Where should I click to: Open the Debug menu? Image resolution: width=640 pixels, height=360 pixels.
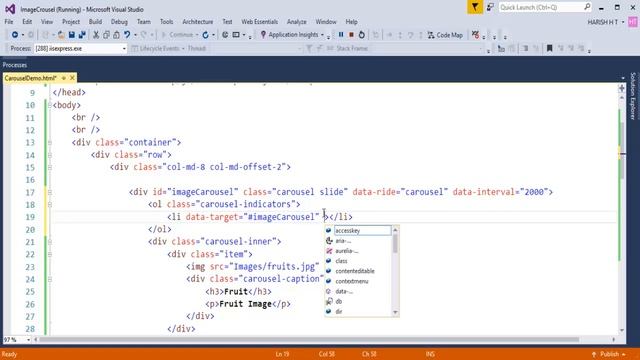pyautogui.click(x=119, y=22)
